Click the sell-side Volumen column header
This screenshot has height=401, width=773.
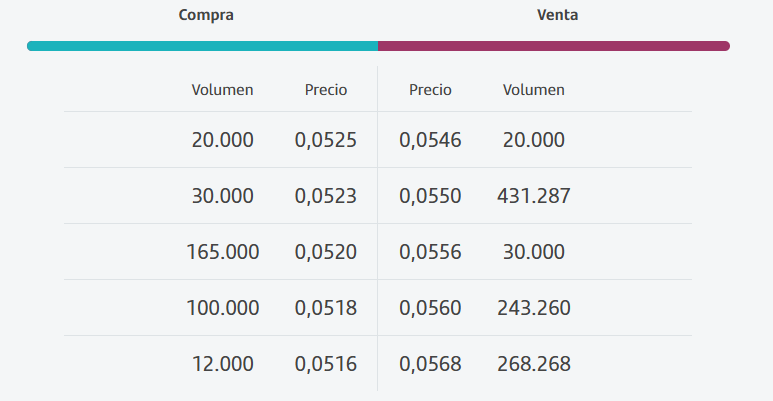tap(534, 90)
